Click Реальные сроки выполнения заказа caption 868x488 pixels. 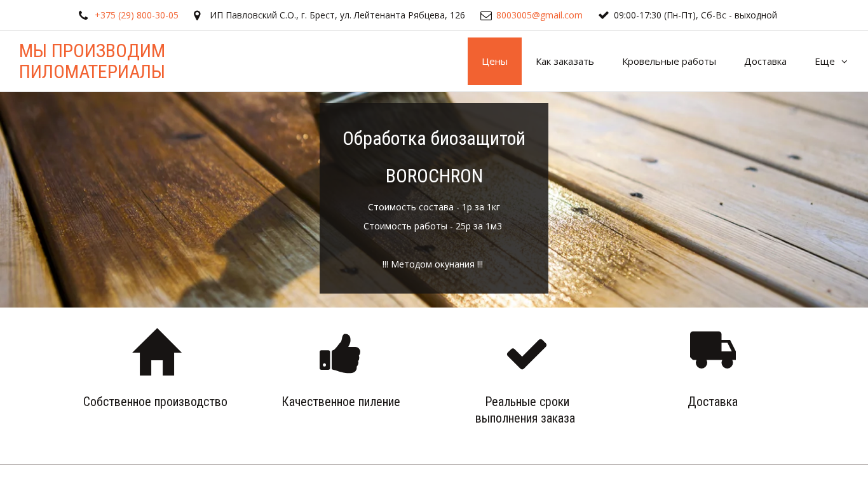[526, 410]
